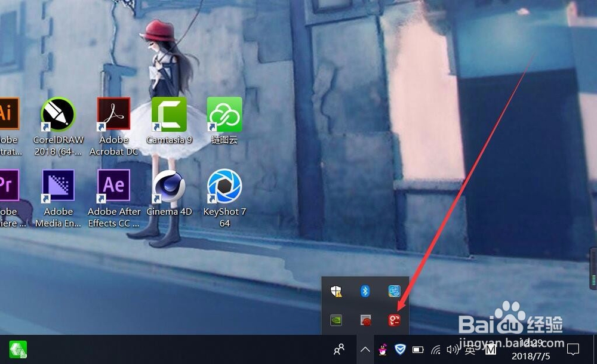Click the red square tray icon in overflow
Screen dimensions: 597x364
pyautogui.click(x=394, y=320)
